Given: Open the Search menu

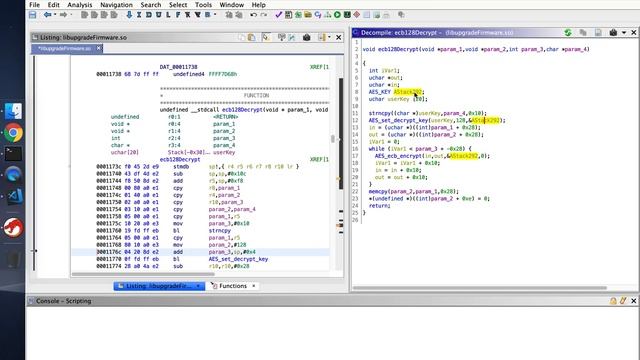Looking at the screenshot, I should (151, 5).
